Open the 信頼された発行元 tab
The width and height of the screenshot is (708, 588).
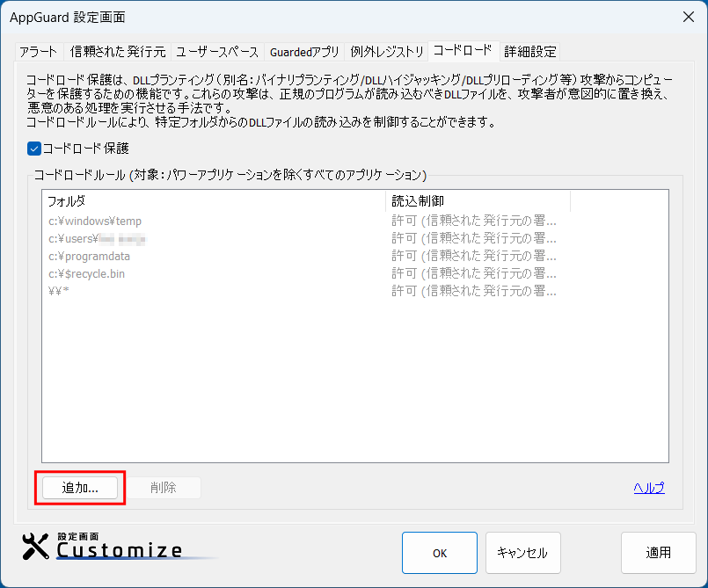117,51
